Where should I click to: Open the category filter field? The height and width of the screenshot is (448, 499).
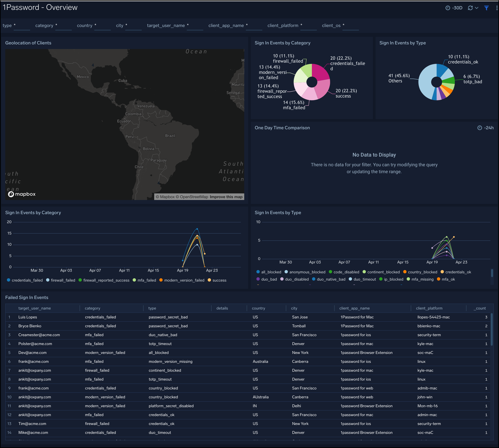[63, 26]
